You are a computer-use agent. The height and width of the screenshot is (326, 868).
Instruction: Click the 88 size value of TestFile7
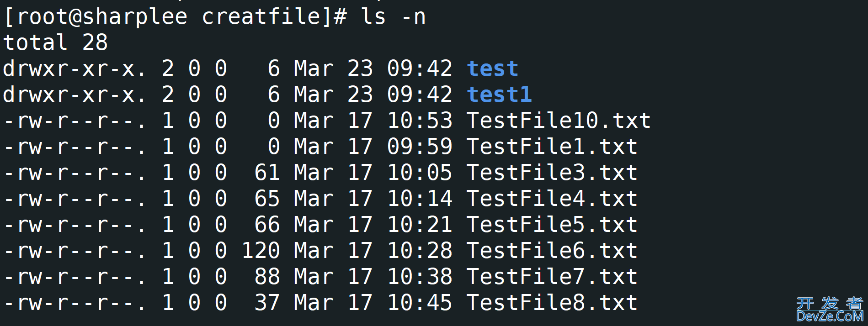pyautogui.click(x=267, y=277)
